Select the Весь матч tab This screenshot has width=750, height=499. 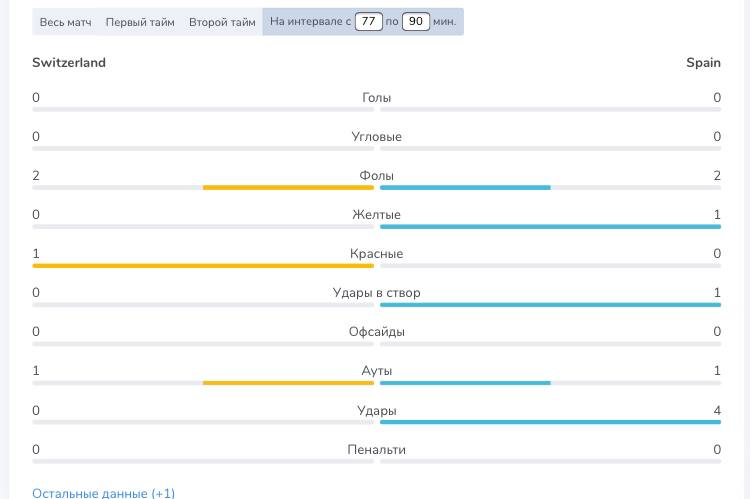pyautogui.click(x=65, y=22)
